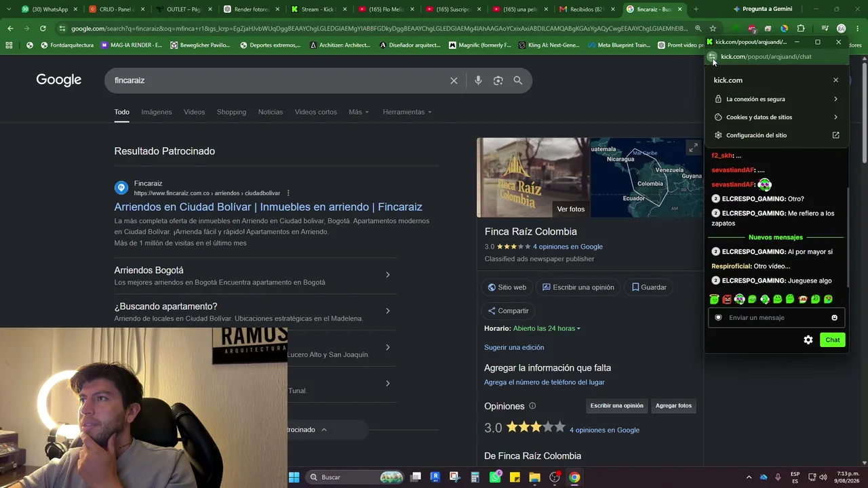Switch to the Stream - Kick browser tab
The image size is (868, 488).
[x=319, y=9]
